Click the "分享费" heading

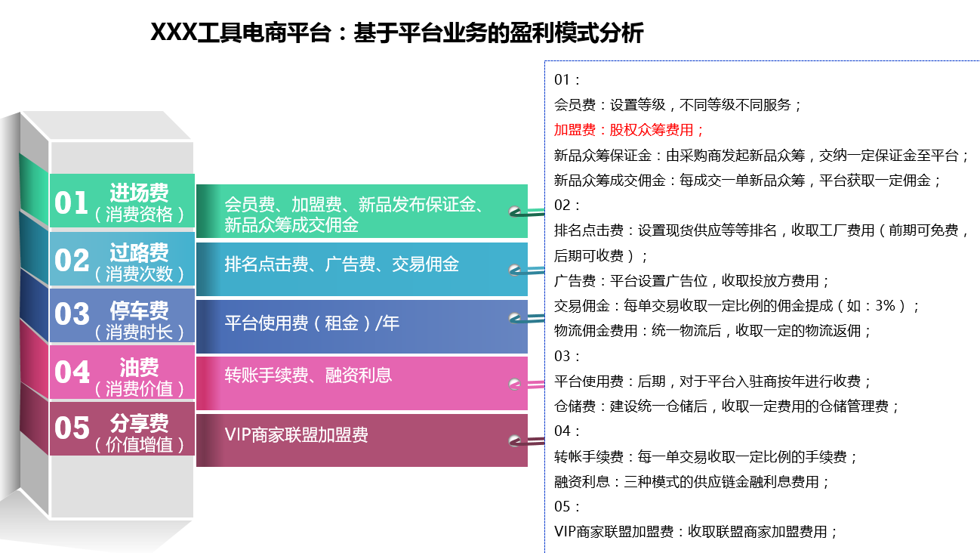pyautogui.click(x=140, y=423)
